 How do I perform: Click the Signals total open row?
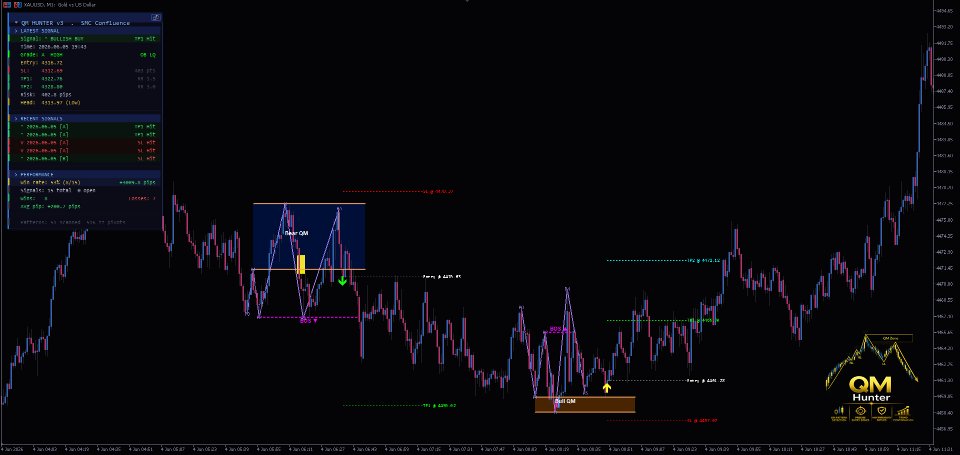click(85, 190)
